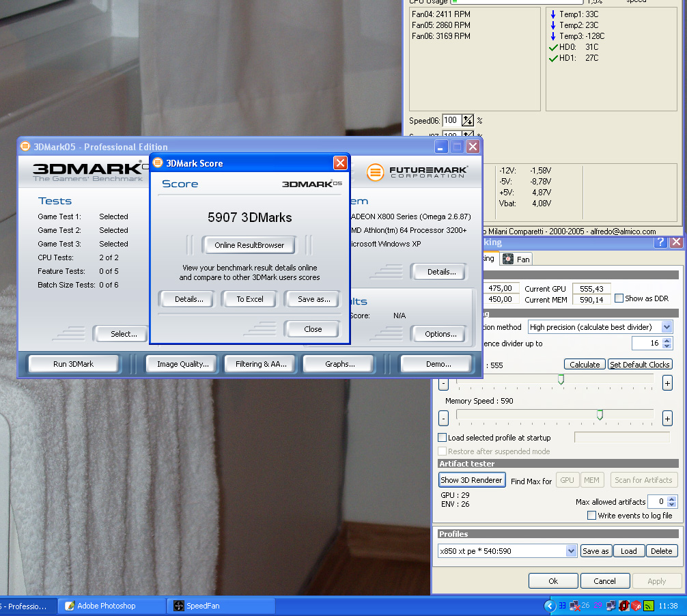Open SpeedFan from the taskbar
The height and width of the screenshot is (616, 687).
click(x=221, y=606)
